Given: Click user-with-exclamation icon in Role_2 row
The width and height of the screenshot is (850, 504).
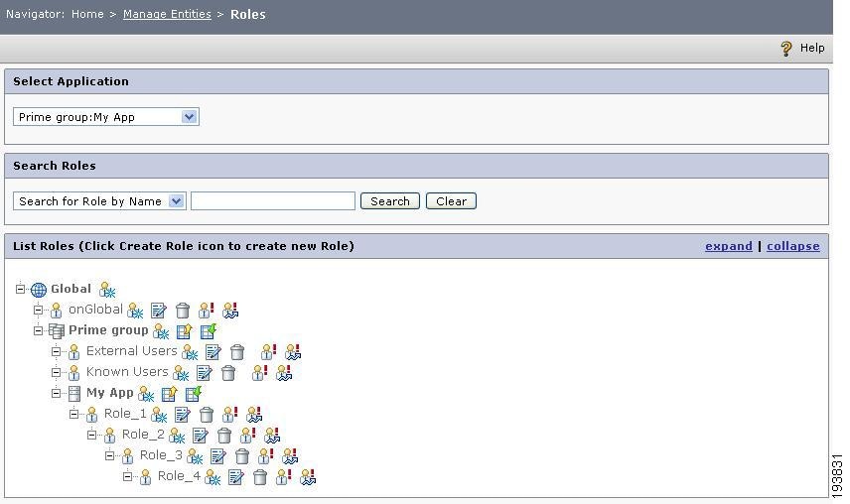Looking at the screenshot, I should pyautogui.click(x=247, y=436).
